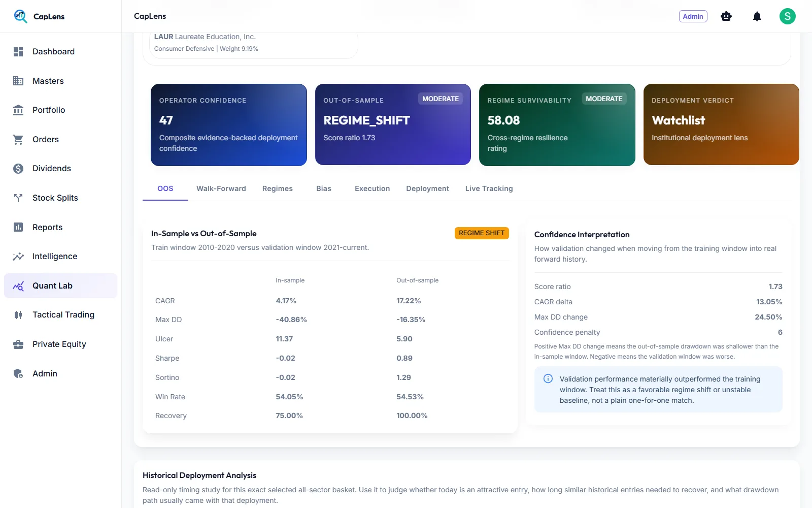This screenshot has width=812, height=508.
Task: Select the Deployment Verdict Watchlist card
Action: pos(721,125)
